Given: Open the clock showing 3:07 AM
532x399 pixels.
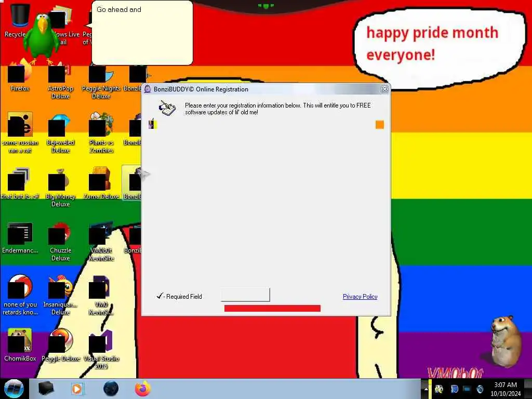Looking at the screenshot, I should click(506, 389).
